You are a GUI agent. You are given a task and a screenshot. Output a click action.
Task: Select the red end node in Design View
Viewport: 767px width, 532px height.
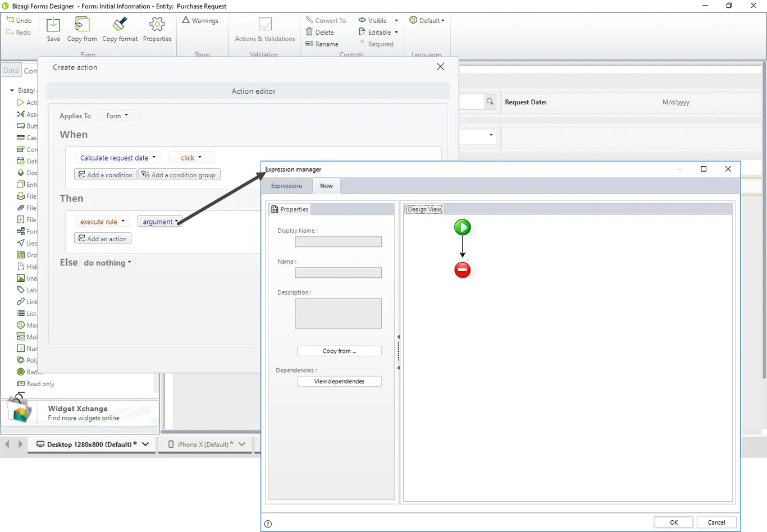coord(463,270)
